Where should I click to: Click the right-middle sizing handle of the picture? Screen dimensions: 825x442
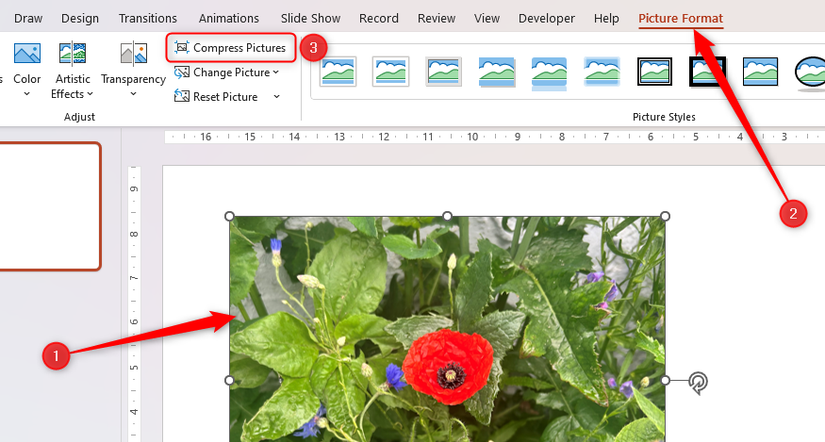coord(665,380)
